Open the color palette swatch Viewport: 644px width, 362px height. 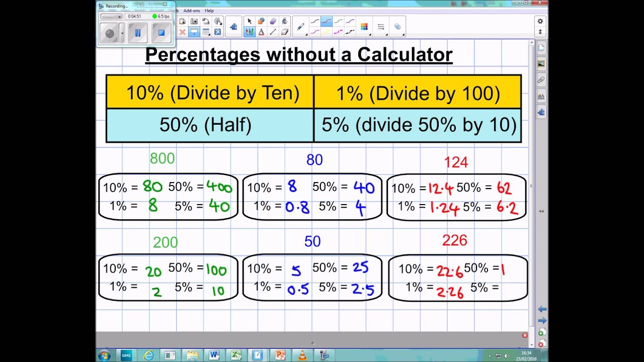364,27
